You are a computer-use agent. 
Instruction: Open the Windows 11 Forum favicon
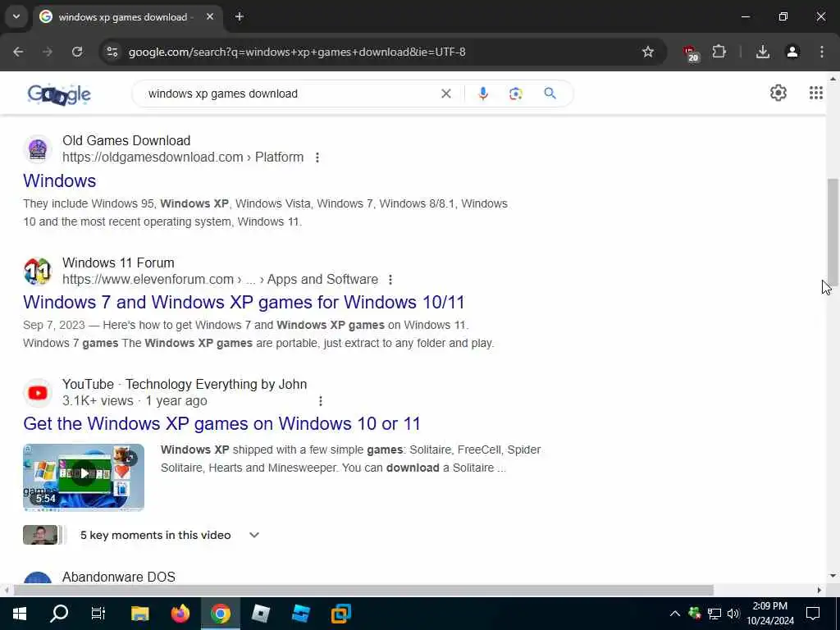click(38, 271)
